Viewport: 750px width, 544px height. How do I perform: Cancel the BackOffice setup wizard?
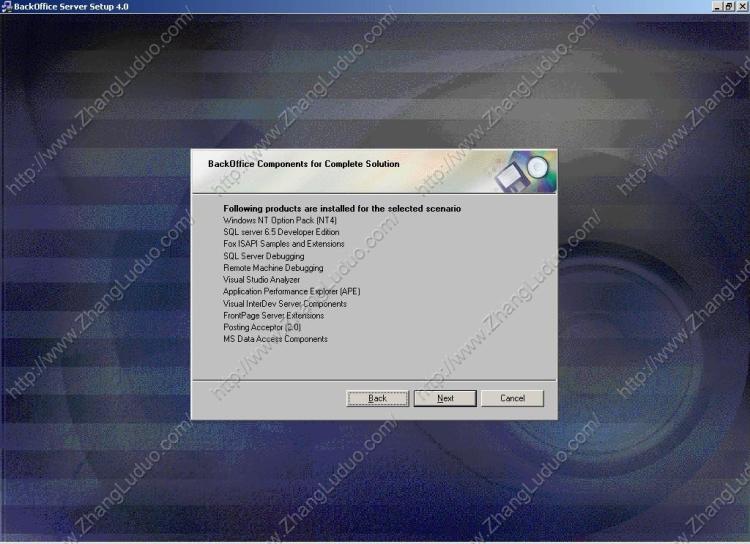pyautogui.click(x=512, y=398)
